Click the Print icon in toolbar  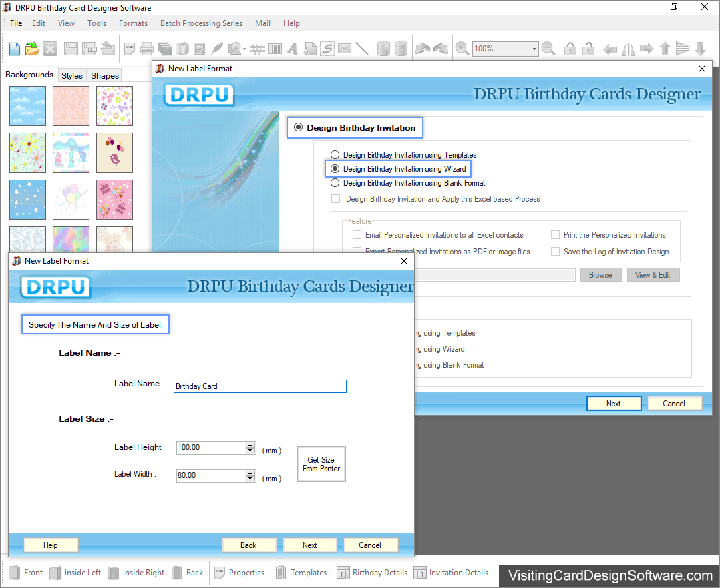tap(147, 49)
